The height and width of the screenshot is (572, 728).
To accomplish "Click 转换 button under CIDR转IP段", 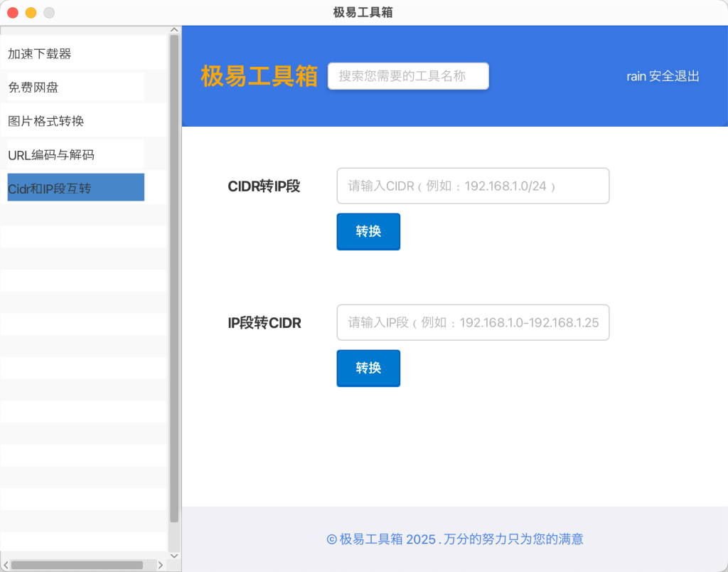I will [368, 231].
